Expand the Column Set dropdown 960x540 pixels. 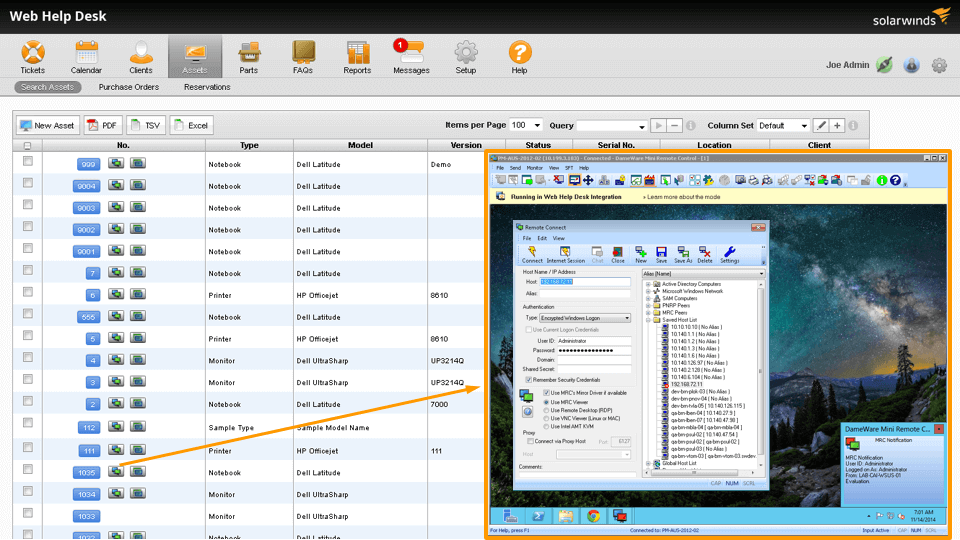pyautogui.click(x=783, y=126)
